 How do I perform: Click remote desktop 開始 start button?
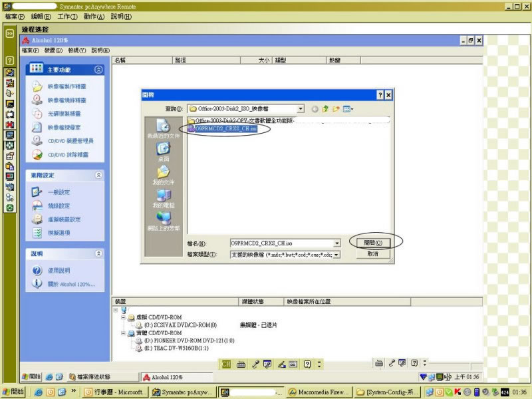click(31, 376)
